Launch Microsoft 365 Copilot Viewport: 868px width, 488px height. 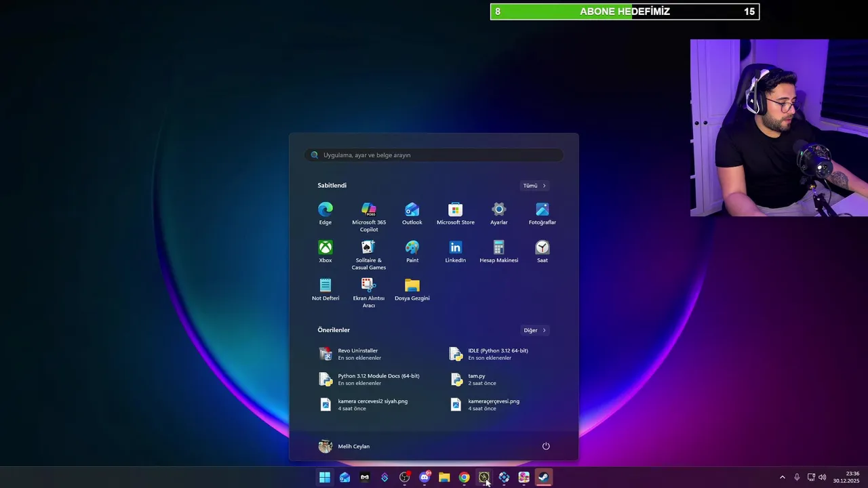369,217
